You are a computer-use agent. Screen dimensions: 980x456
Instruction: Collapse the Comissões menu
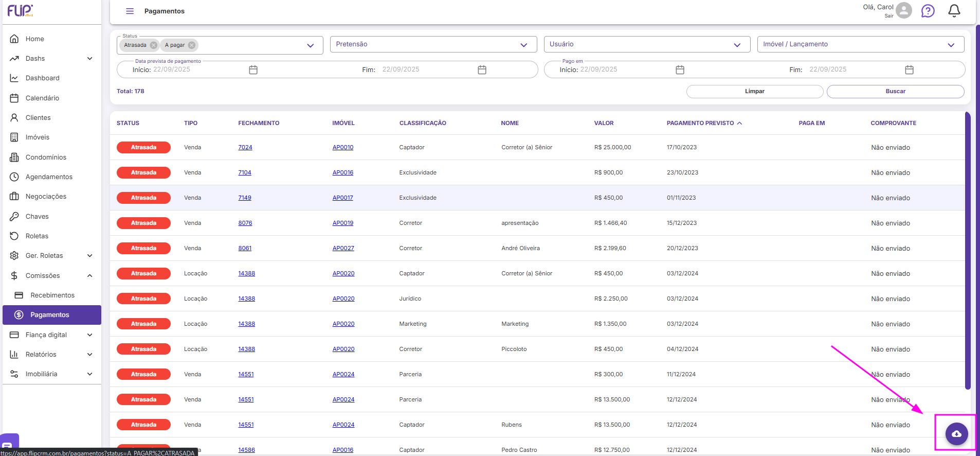pos(51,276)
